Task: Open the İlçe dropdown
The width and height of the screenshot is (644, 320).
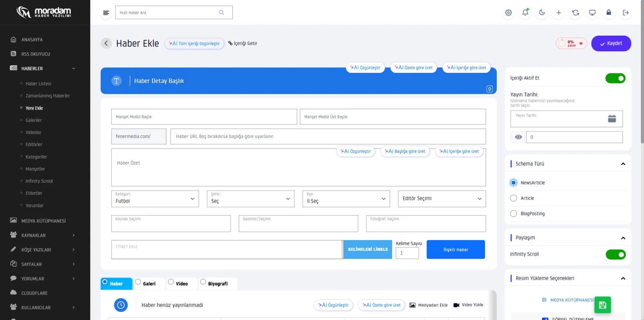Action: [x=346, y=199]
